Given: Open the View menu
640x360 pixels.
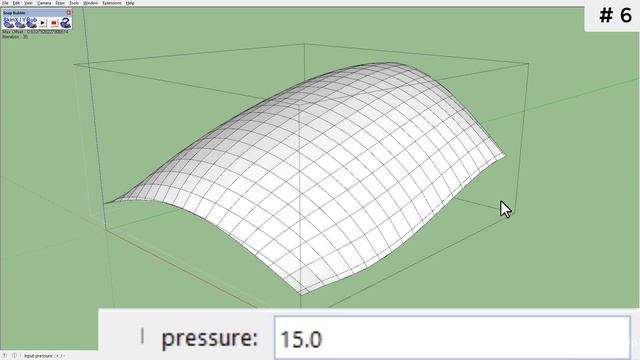Looking at the screenshot, I should 29,3.
